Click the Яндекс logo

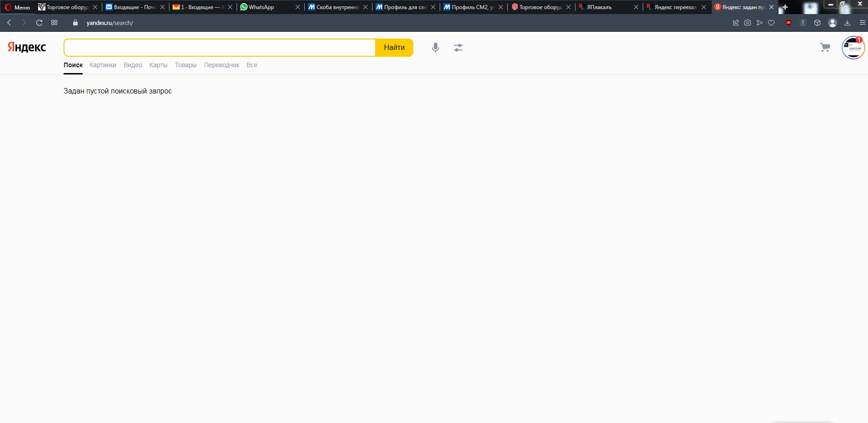coord(27,47)
